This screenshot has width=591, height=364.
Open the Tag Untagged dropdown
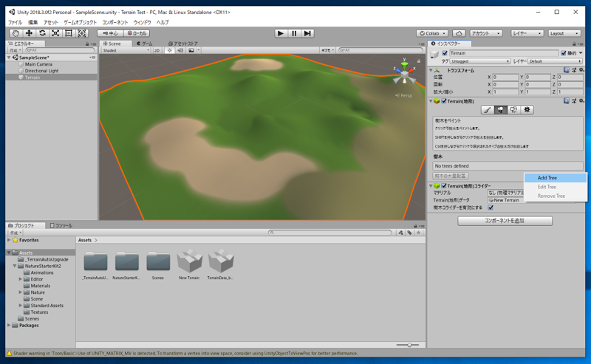[479, 61]
